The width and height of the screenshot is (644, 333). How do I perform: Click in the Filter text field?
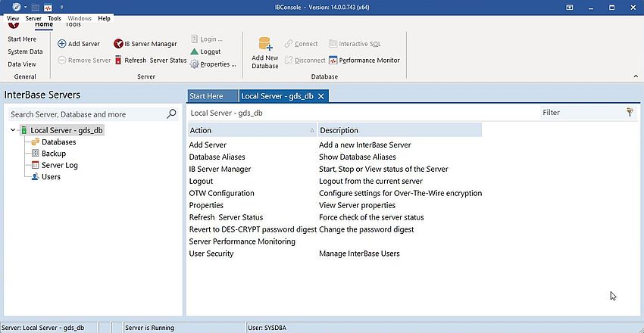tap(582, 112)
